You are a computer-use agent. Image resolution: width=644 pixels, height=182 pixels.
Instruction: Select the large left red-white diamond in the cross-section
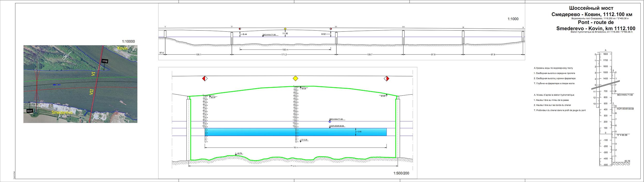click(205, 78)
